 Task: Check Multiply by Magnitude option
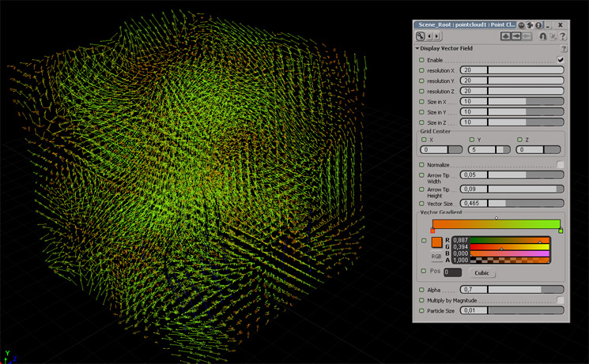[561, 301]
